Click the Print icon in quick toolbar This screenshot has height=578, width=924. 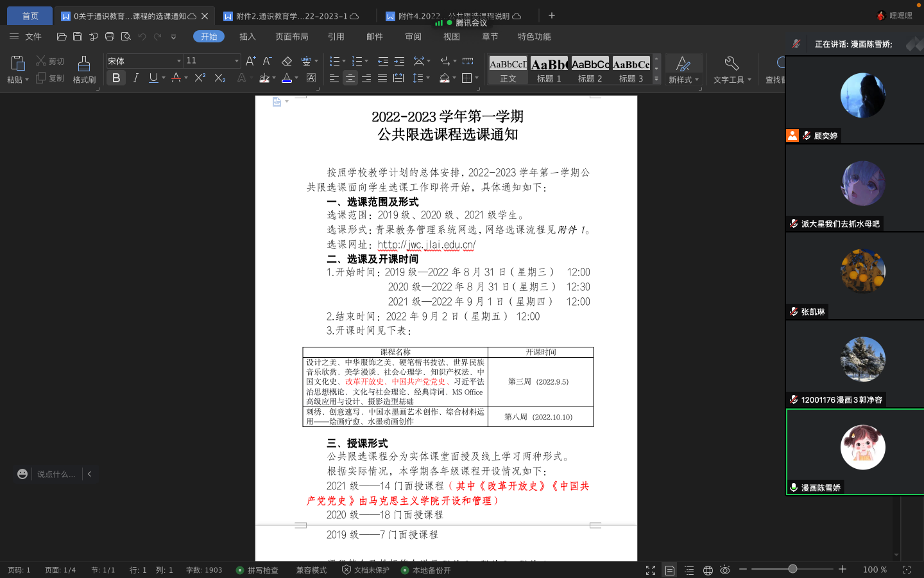110,37
